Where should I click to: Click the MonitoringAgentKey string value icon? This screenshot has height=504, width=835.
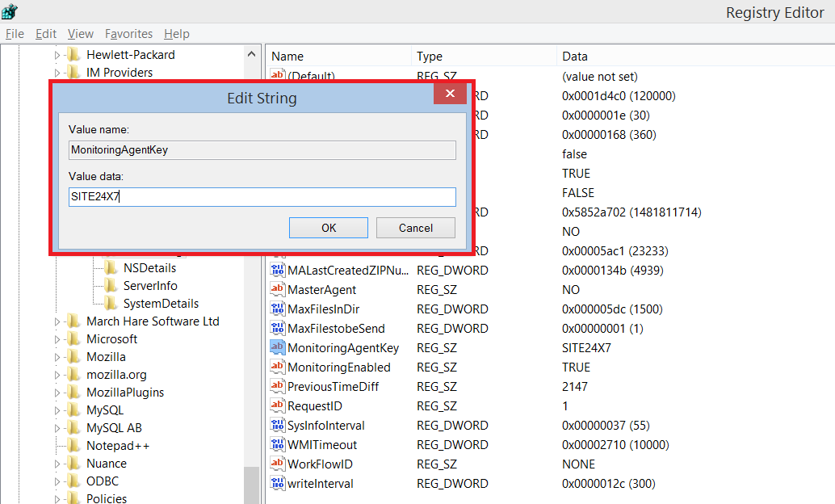coord(278,347)
